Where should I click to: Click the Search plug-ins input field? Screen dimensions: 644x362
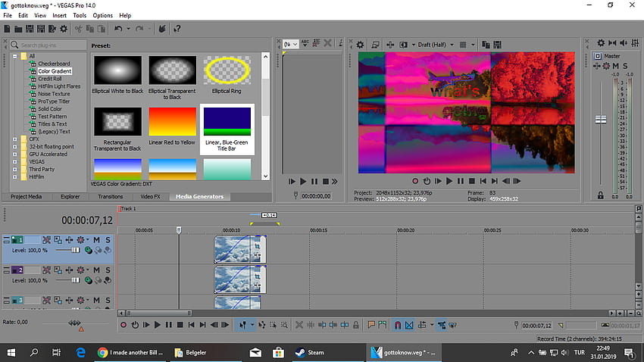pyautogui.click(x=48, y=45)
